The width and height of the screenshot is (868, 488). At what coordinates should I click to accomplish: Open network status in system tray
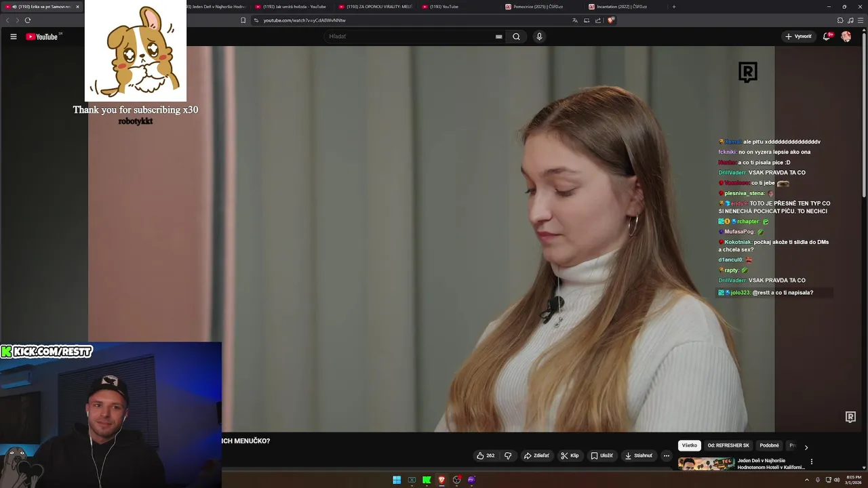827,480
